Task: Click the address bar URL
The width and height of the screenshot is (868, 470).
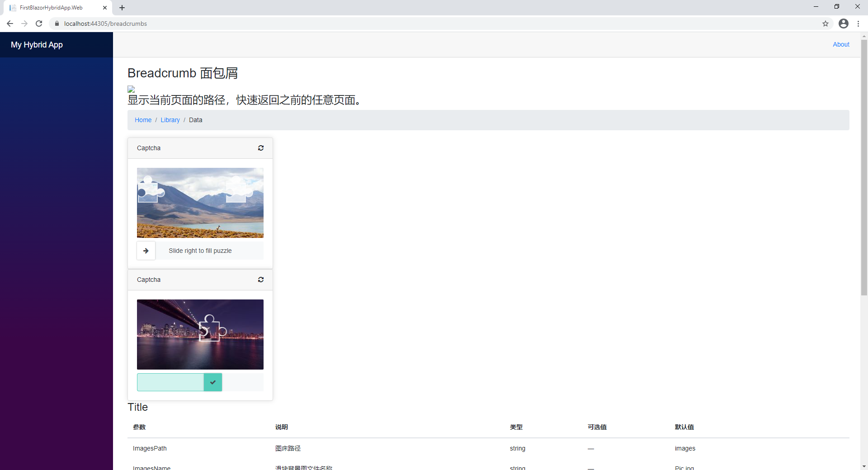Action: tap(105, 24)
